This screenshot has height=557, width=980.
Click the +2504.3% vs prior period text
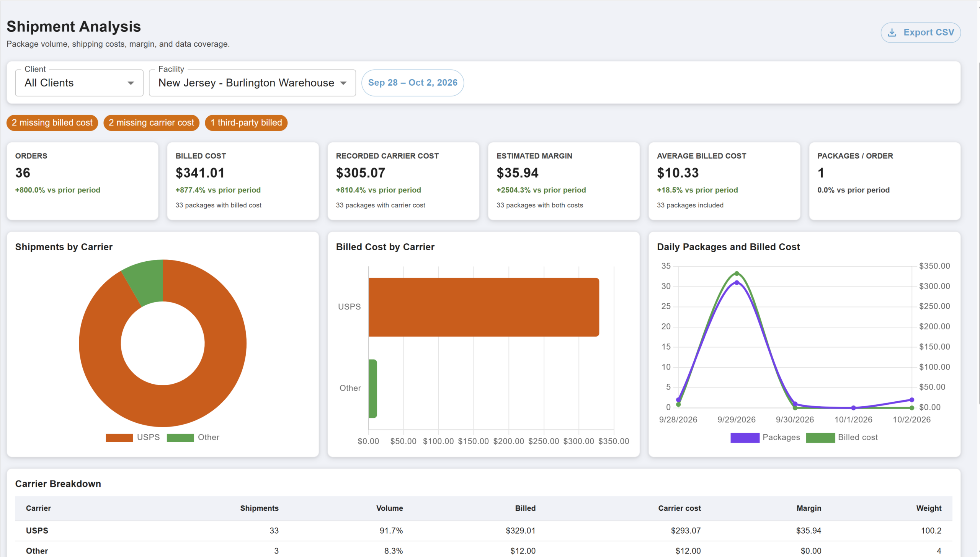click(x=541, y=190)
